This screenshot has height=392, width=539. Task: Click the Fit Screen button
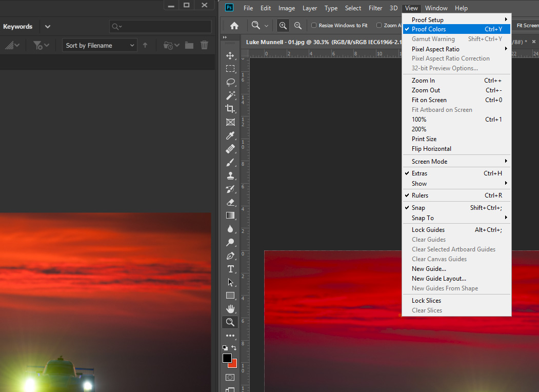pos(528,25)
